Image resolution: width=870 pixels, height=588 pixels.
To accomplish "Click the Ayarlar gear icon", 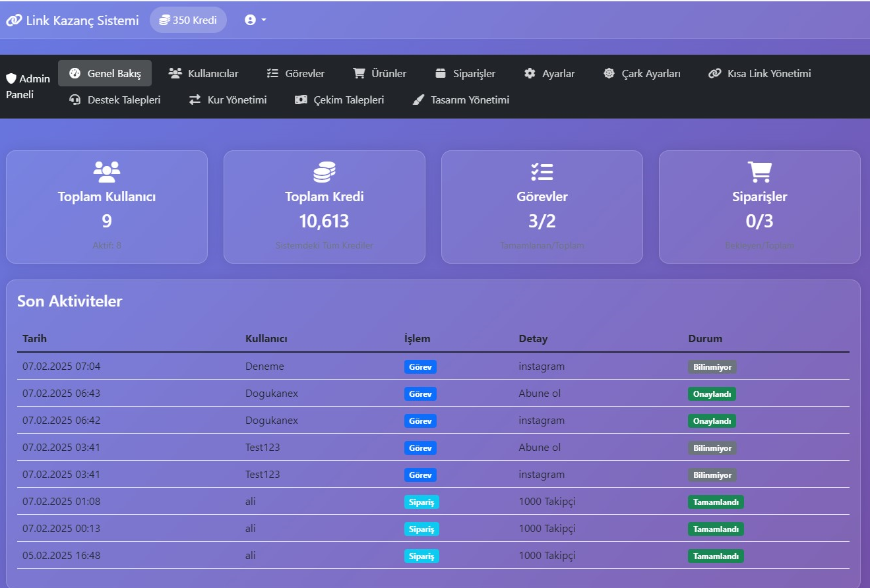I will 530,73.
